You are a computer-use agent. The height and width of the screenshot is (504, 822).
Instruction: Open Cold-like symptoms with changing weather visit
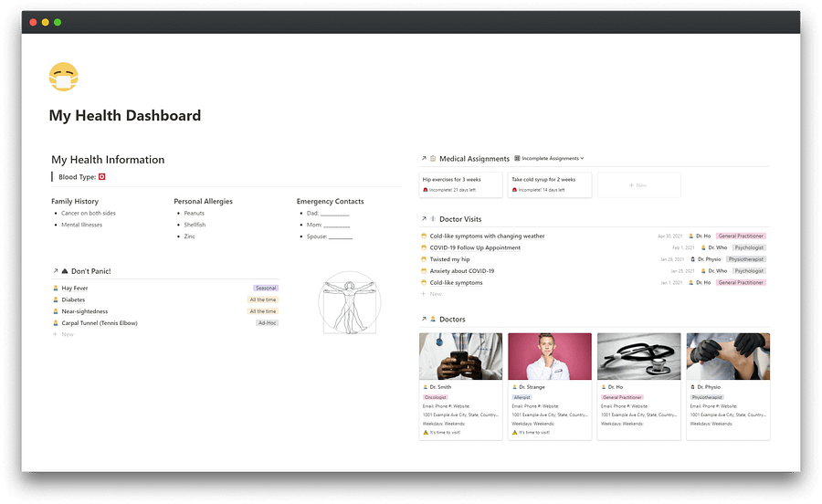[487, 236]
